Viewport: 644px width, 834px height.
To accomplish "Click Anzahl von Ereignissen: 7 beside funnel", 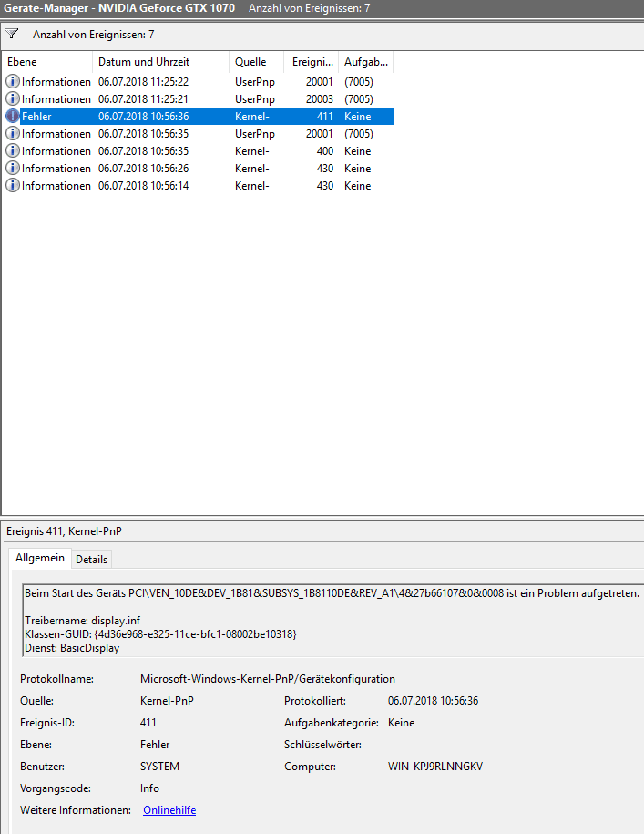I will [94, 35].
